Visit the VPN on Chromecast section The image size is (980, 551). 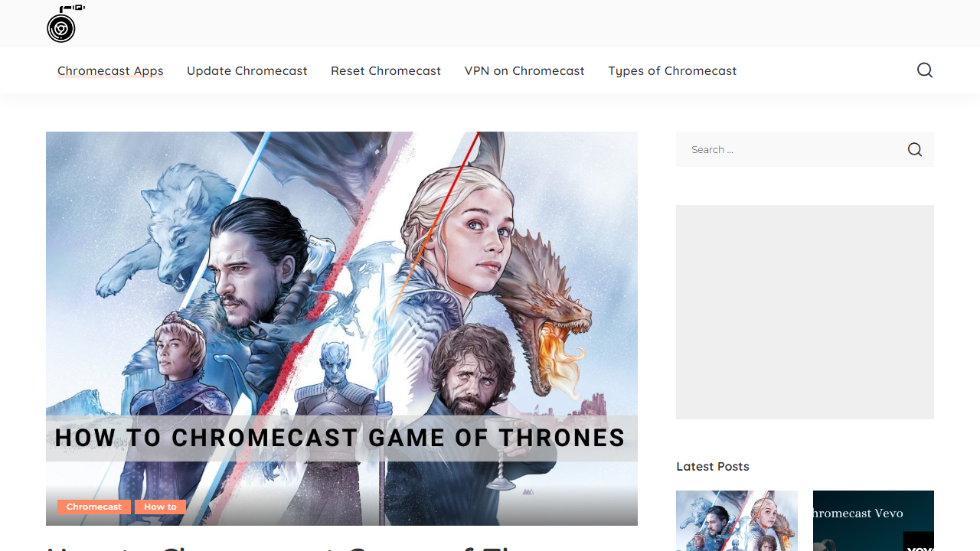524,70
